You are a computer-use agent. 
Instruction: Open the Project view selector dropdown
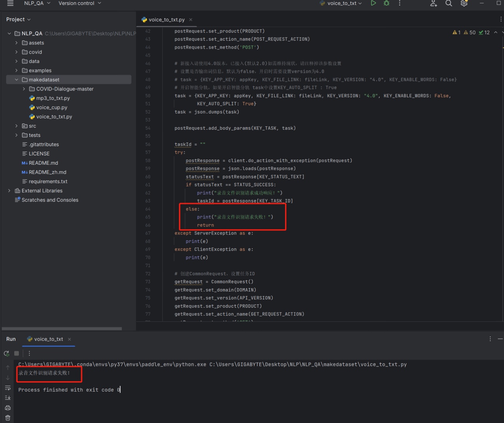coord(18,19)
